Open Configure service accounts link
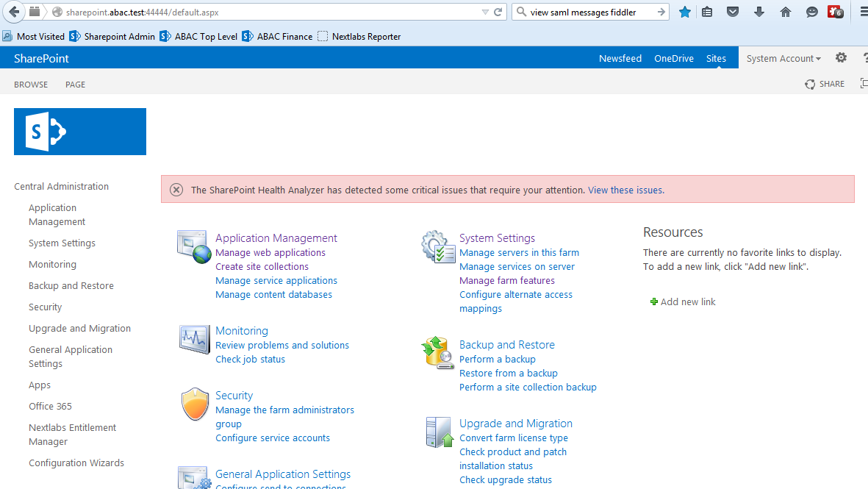Viewport: 868px width, 489px height. (x=273, y=438)
